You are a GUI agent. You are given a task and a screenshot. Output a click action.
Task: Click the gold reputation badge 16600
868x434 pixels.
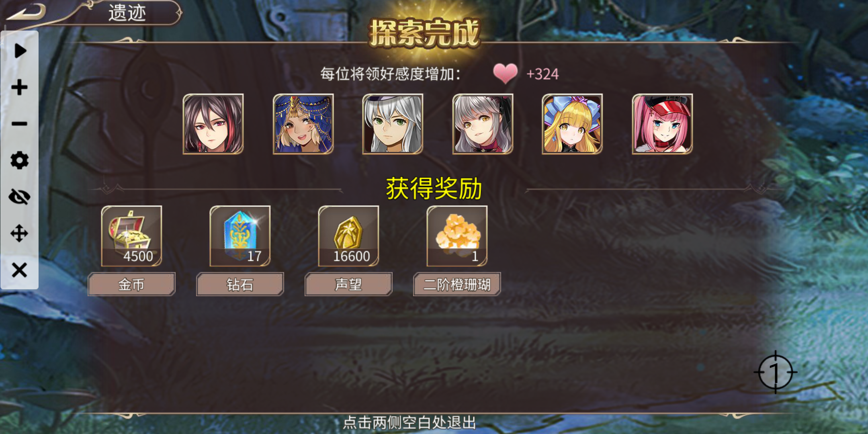tap(348, 236)
